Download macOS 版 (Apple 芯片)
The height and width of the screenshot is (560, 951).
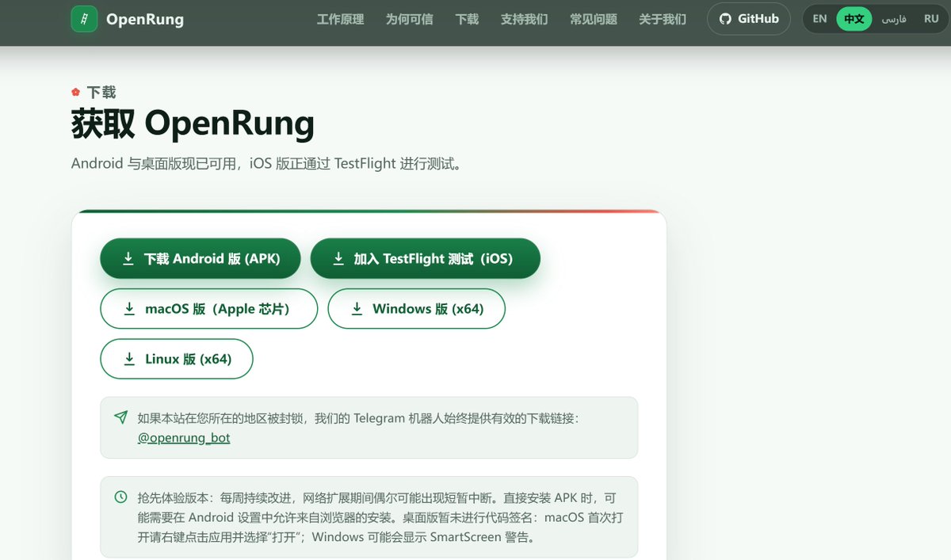click(208, 309)
